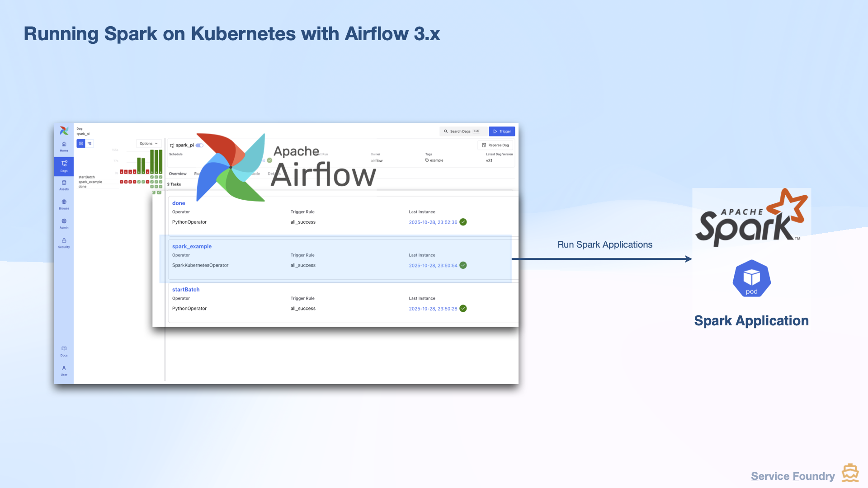Screen dimensions: 868x488
Task: Select spark_example row in the grid
Action: coord(90,182)
